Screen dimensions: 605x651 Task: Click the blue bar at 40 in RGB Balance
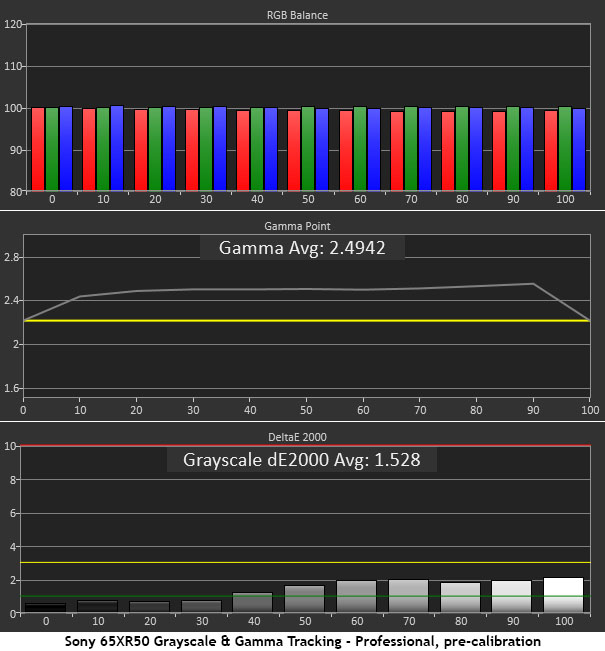click(271, 149)
